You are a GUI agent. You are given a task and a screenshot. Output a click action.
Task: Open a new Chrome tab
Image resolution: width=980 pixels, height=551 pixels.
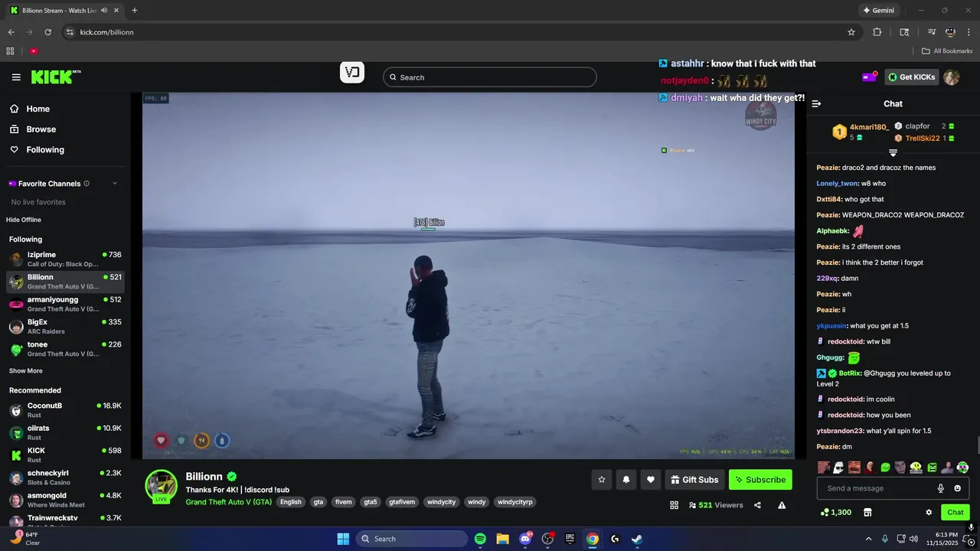pyautogui.click(x=135, y=11)
